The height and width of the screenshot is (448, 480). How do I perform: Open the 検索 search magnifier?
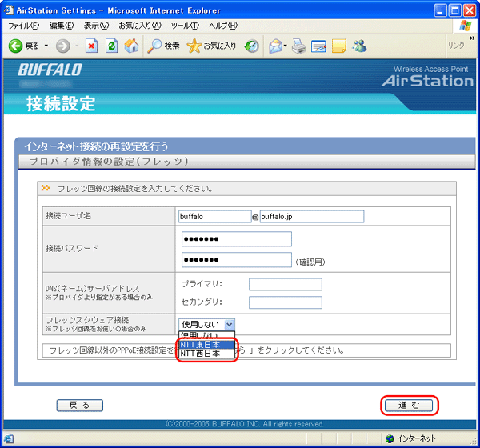(163, 46)
